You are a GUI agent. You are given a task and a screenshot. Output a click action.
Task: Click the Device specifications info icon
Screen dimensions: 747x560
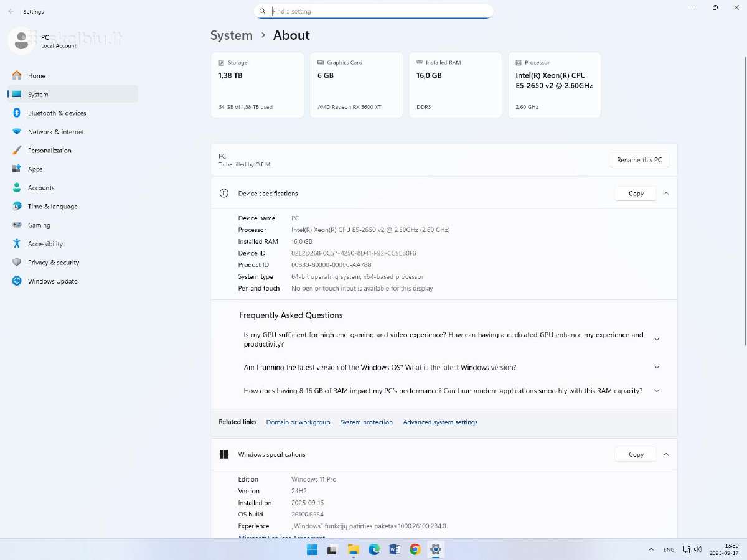[x=224, y=194]
